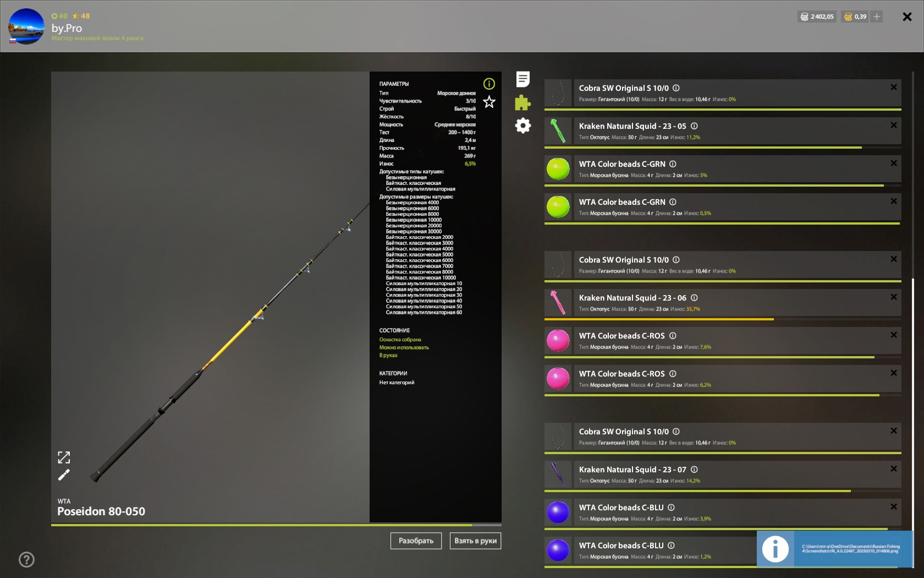Show info for Kraken Natural Squid - 23 - 07
The height and width of the screenshot is (578, 924).
click(x=694, y=470)
